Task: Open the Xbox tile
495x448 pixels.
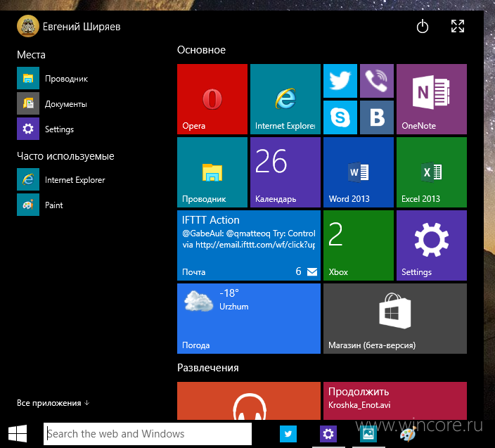Action: click(359, 245)
